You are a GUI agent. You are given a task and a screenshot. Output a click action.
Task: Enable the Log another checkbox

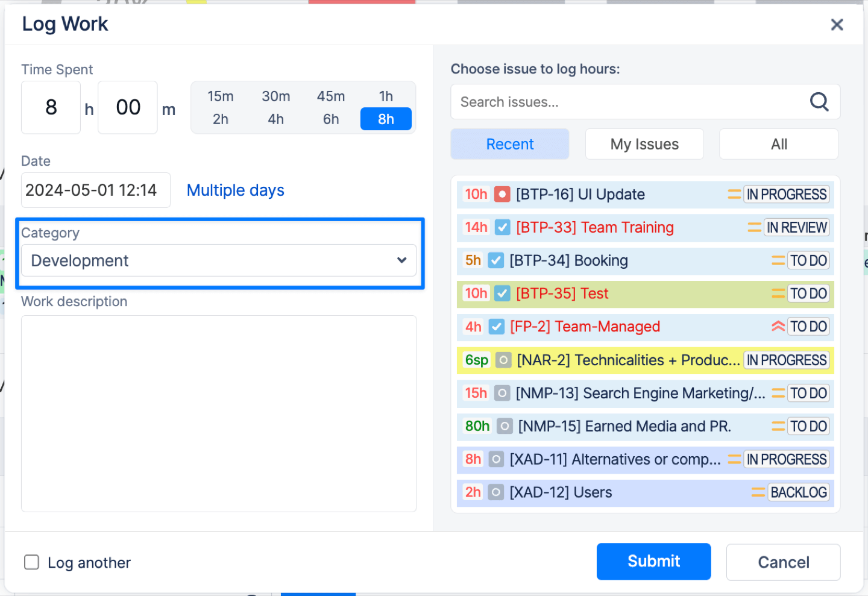31,562
